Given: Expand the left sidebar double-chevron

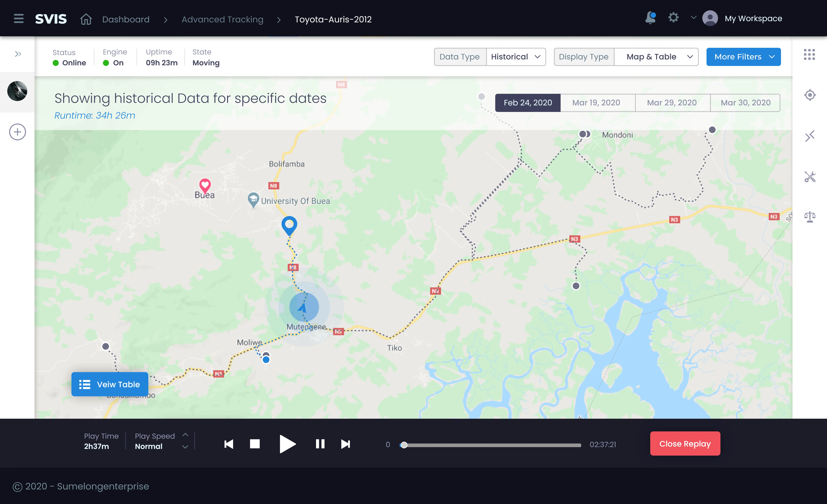Looking at the screenshot, I should pyautogui.click(x=18, y=54).
